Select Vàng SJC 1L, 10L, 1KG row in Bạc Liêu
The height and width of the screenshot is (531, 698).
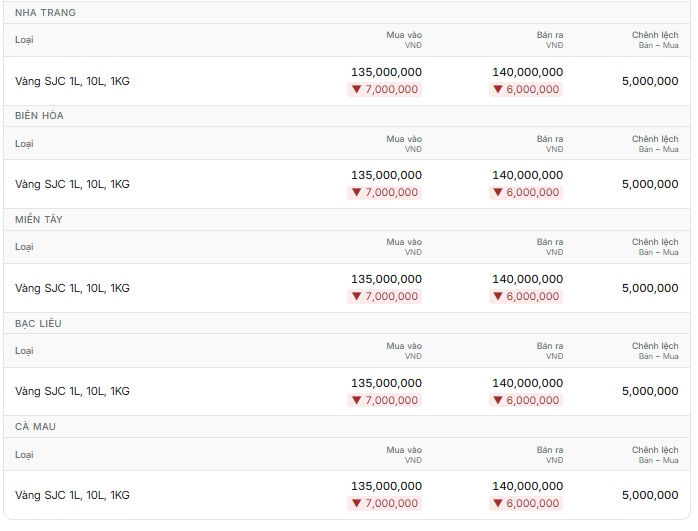347,391
